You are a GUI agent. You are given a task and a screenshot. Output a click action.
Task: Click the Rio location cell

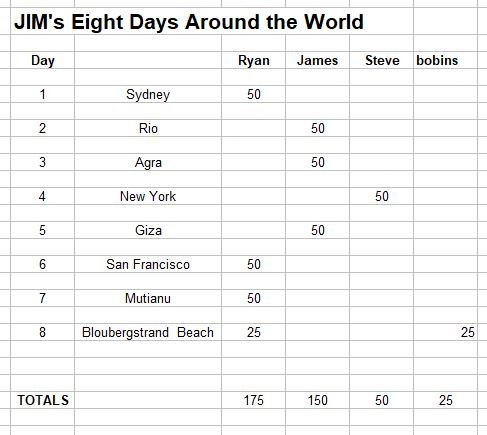[x=148, y=128]
